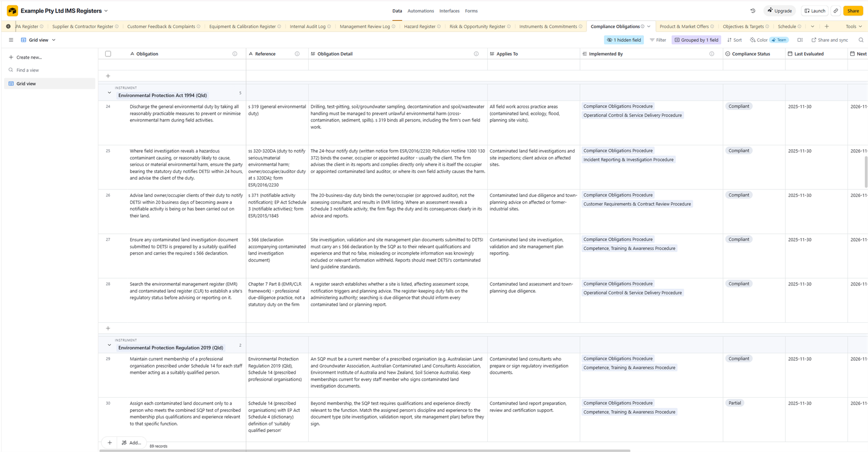Show info for Reference field
Screen dimensions: 868x452
coord(297,54)
